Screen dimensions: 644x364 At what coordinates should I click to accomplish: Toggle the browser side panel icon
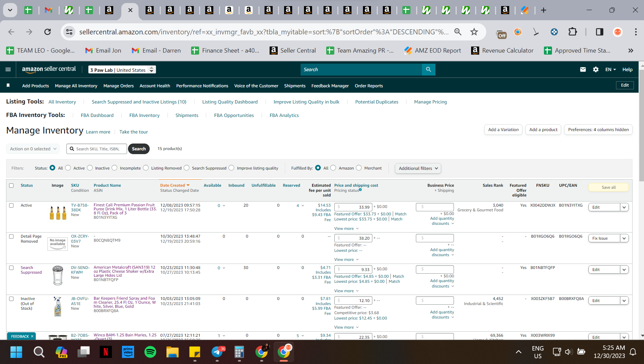[600, 32]
